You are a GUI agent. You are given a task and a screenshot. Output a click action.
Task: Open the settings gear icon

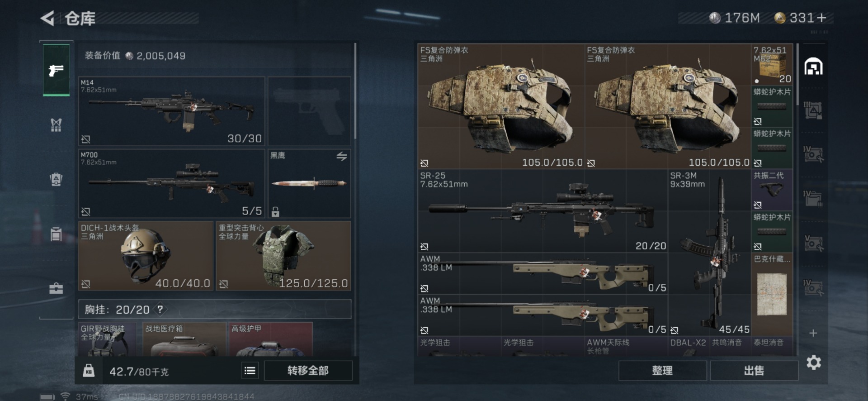(x=813, y=363)
